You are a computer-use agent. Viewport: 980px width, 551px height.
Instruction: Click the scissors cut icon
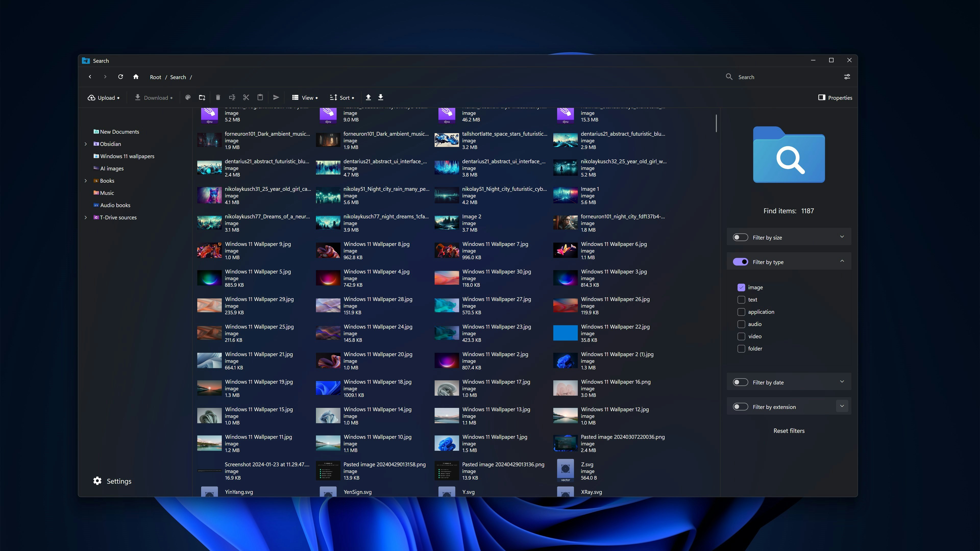(246, 98)
